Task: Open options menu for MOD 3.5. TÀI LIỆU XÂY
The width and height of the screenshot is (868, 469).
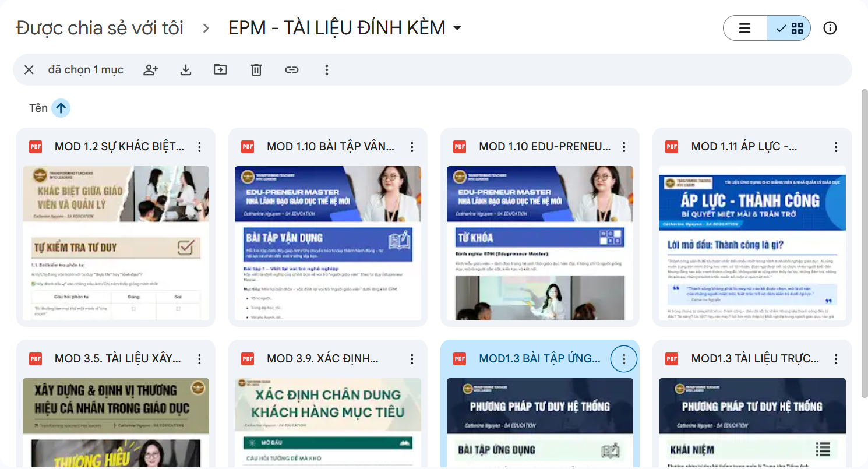Action: (x=200, y=359)
